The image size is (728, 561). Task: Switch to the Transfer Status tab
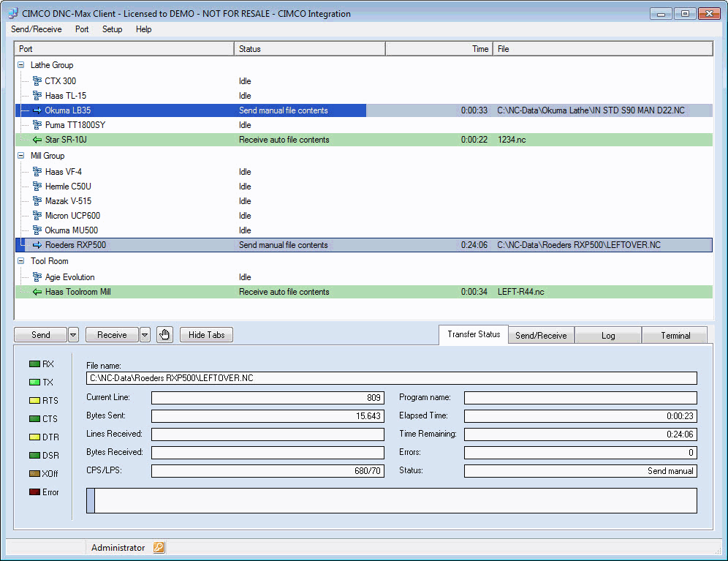[474, 335]
